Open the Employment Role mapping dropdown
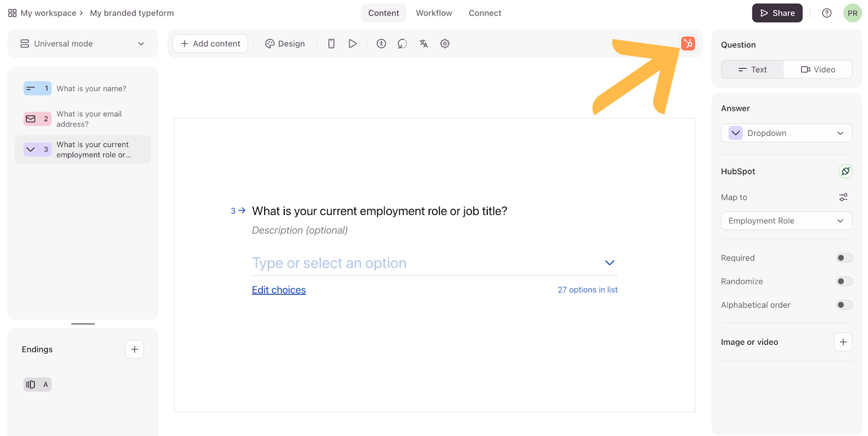868x436 pixels. [787, 220]
